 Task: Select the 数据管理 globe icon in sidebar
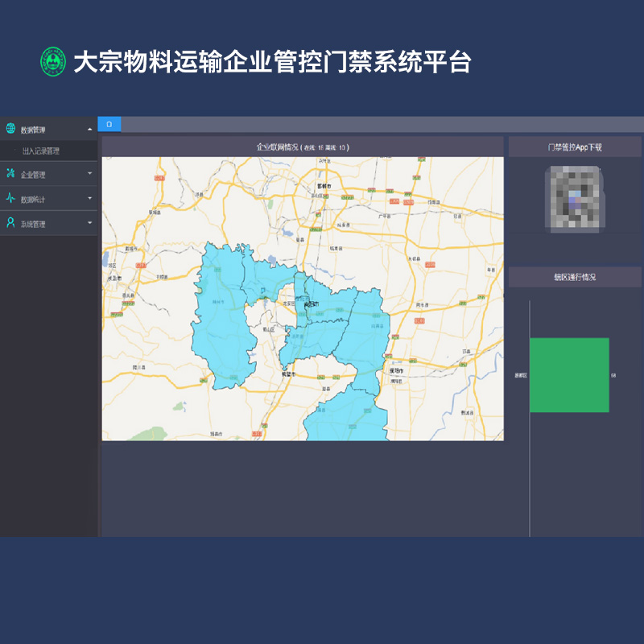(x=10, y=127)
